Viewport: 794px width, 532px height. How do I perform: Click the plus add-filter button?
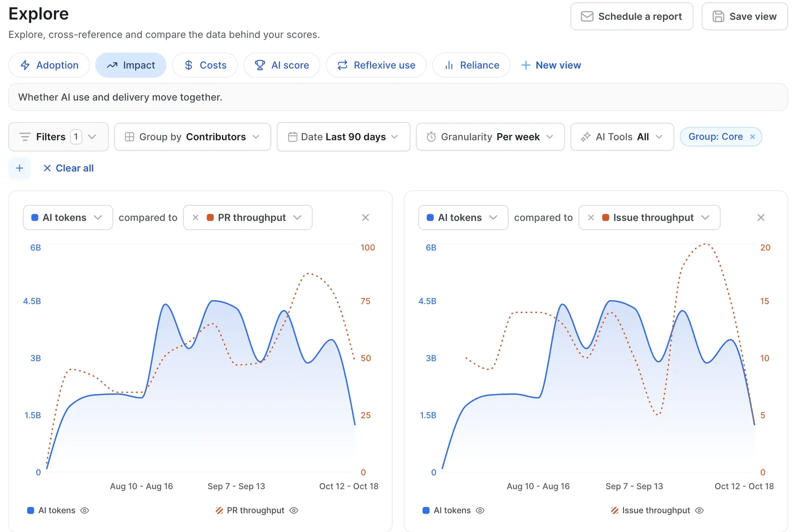[19, 168]
